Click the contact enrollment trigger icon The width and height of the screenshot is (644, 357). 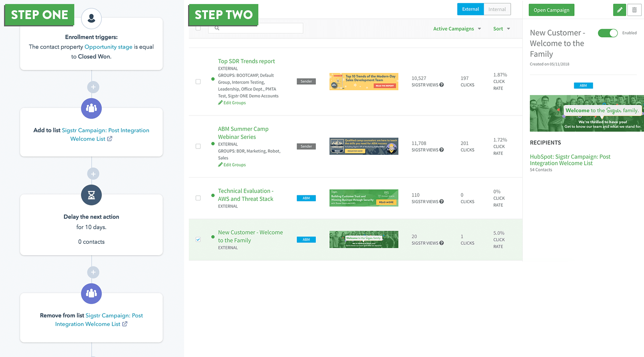pyautogui.click(x=91, y=19)
